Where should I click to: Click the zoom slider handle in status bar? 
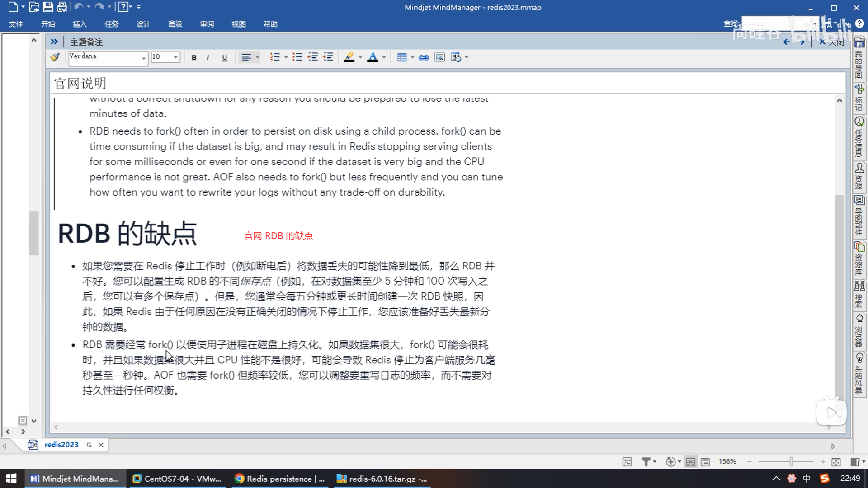tap(791, 461)
